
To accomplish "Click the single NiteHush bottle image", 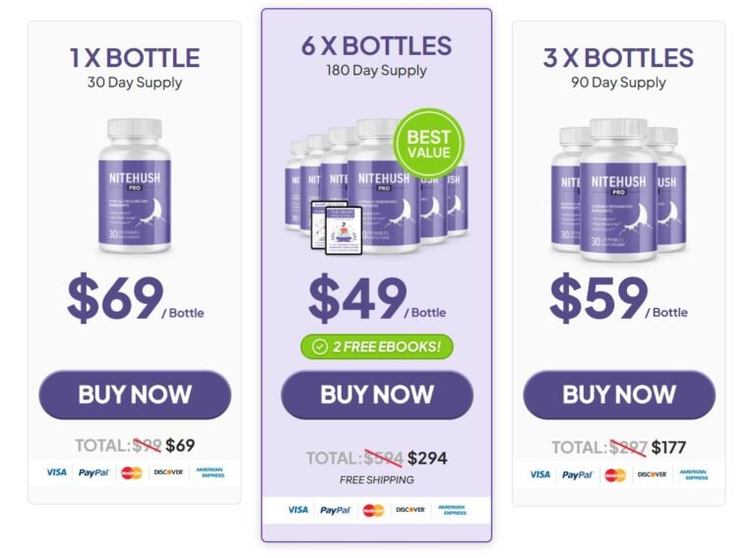I will point(135,186).
